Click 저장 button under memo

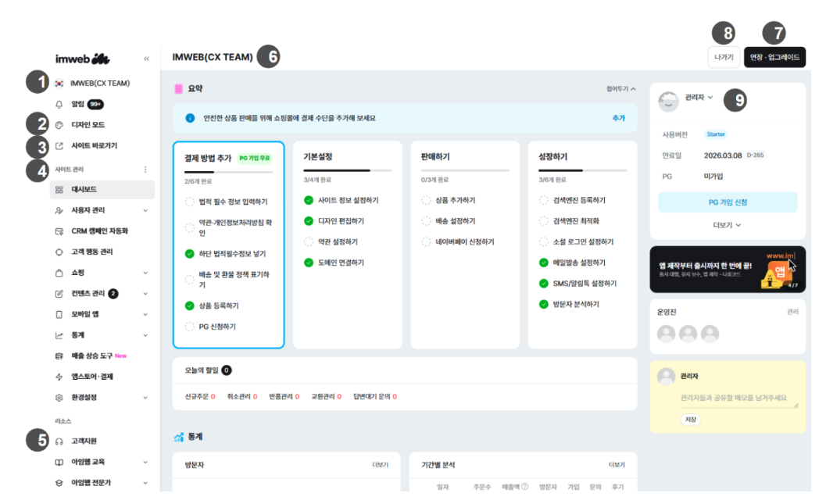click(x=691, y=420)
